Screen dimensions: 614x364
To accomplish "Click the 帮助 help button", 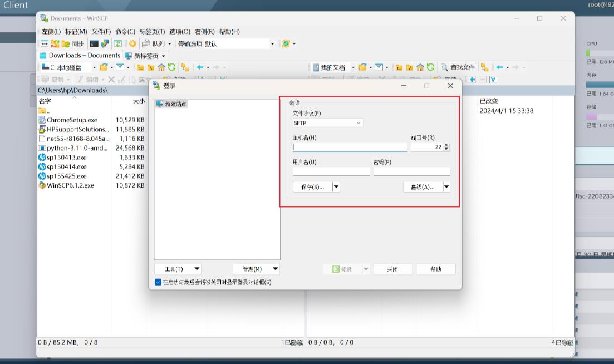I will pos(436,269).
